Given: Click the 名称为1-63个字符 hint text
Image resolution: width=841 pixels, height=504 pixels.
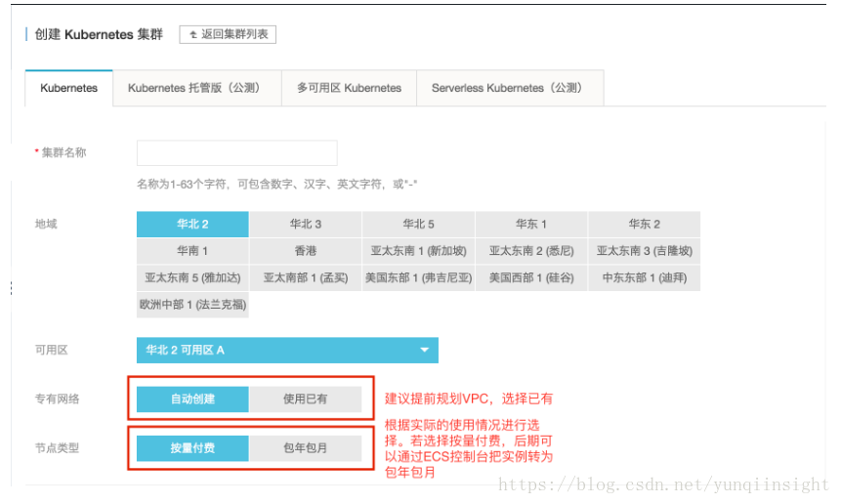Looking at the screenshot, I should coord(276,185).
